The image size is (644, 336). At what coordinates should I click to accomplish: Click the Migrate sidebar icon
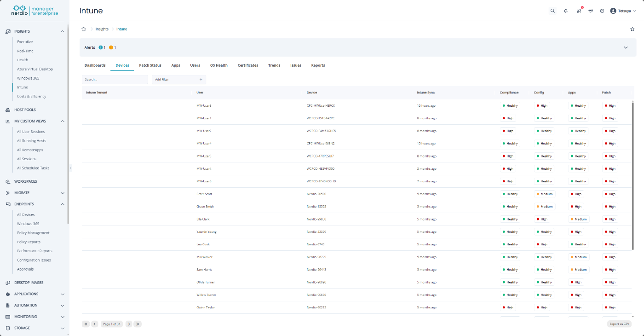click(8, 193)
